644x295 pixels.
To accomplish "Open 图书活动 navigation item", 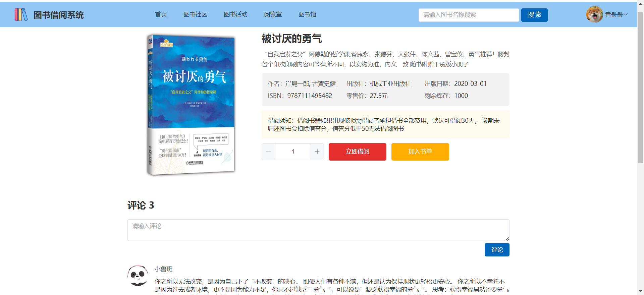I will click(x=236, y=14).
